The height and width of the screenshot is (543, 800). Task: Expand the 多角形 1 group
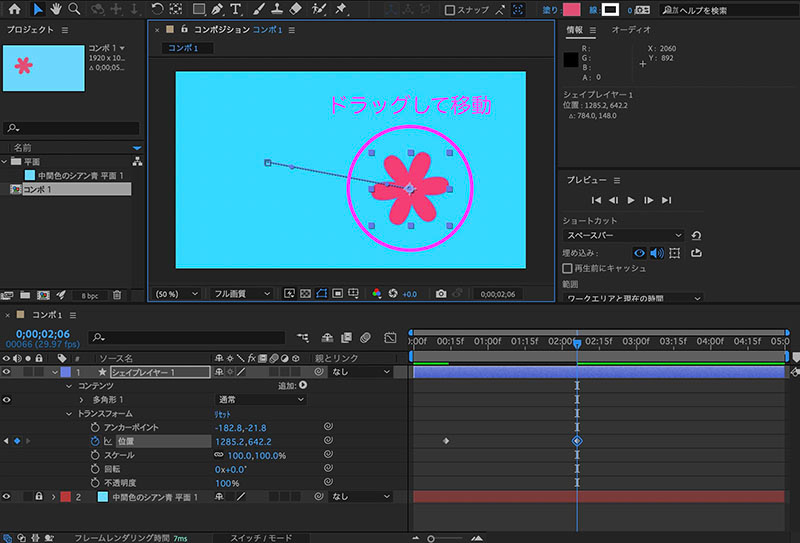point(81,400)
